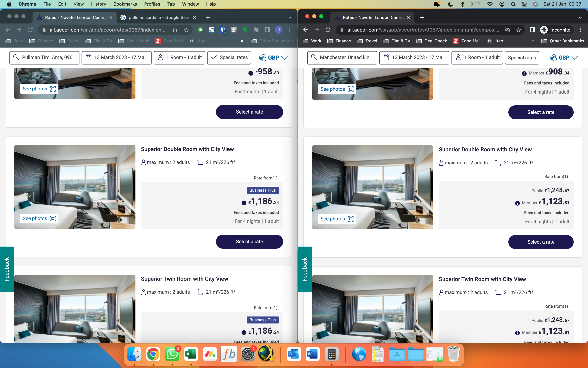Viewport: 588px width, 368px height.
Task: Select rate for Superior Double left window
Action: pyautogui.click(x=249, y=241)
